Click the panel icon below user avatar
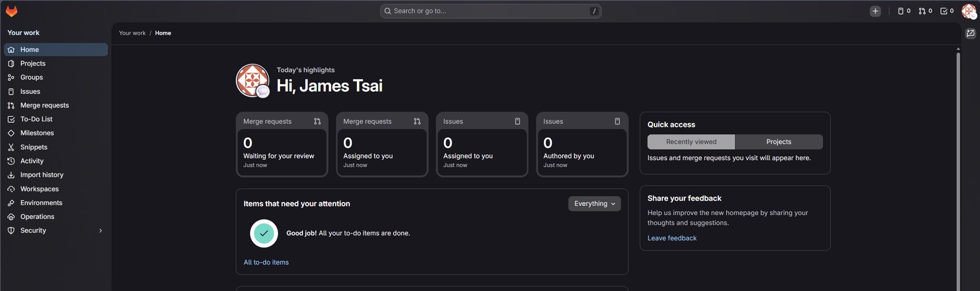The image size is (980, 291). click(x=970, y=34)
